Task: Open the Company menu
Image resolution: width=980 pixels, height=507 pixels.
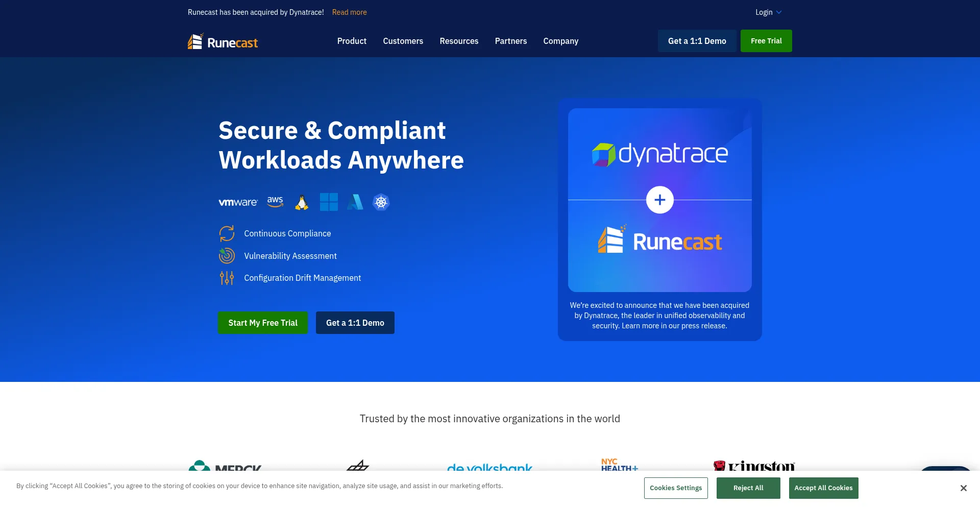Action: click(560, 41)
